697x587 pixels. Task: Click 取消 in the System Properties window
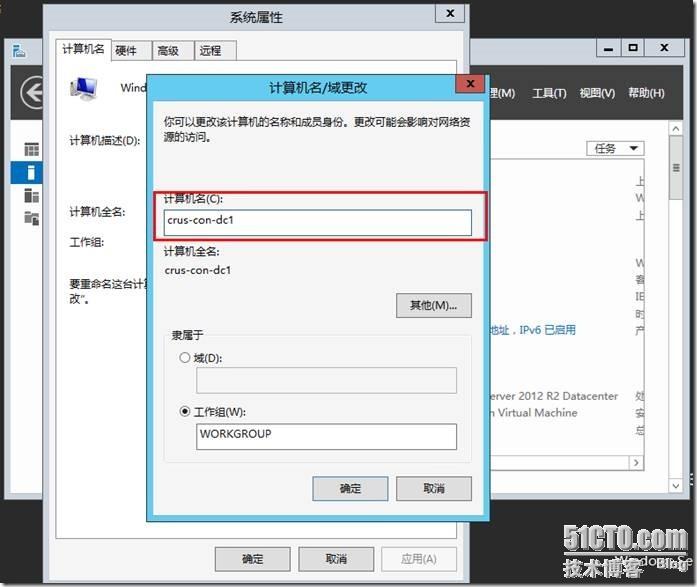point(336,559)
